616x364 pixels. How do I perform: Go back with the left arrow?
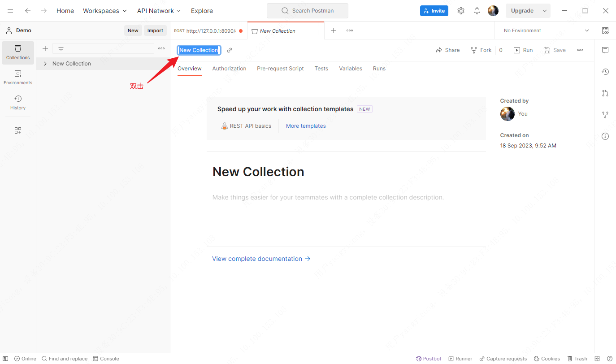[x=28, y=11]
